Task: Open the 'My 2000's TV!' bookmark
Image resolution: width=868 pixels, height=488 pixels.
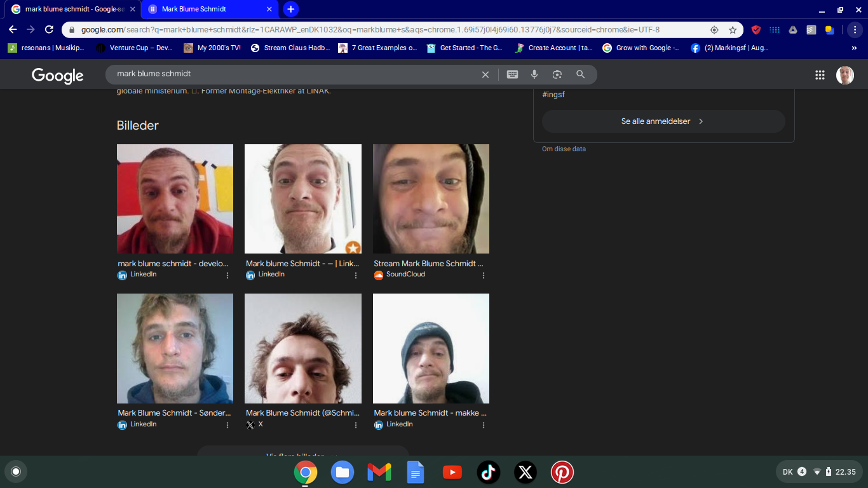Action: pos(213,48)
